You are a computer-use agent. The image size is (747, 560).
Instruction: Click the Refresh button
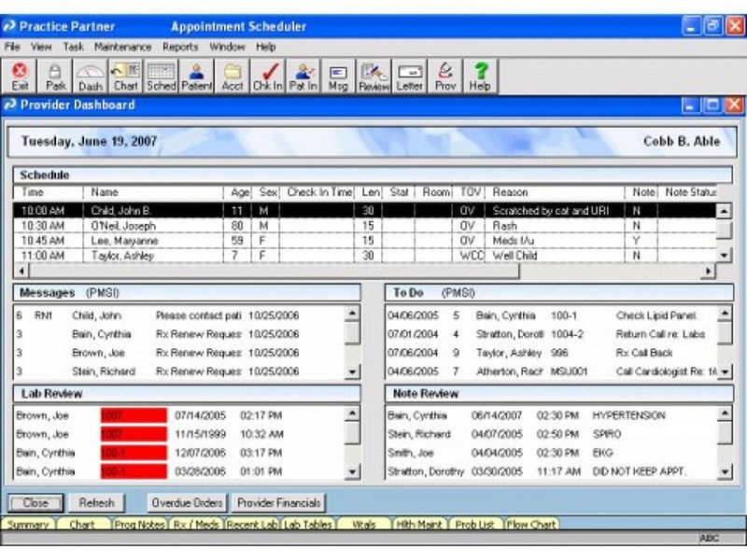[x=97, y=503]
